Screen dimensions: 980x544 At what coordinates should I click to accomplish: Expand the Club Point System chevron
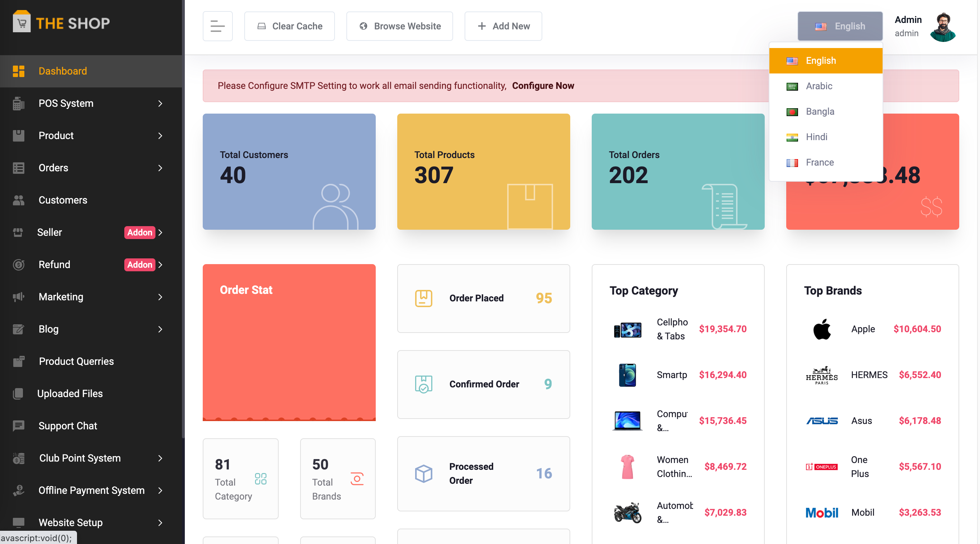tap(160, 458)
